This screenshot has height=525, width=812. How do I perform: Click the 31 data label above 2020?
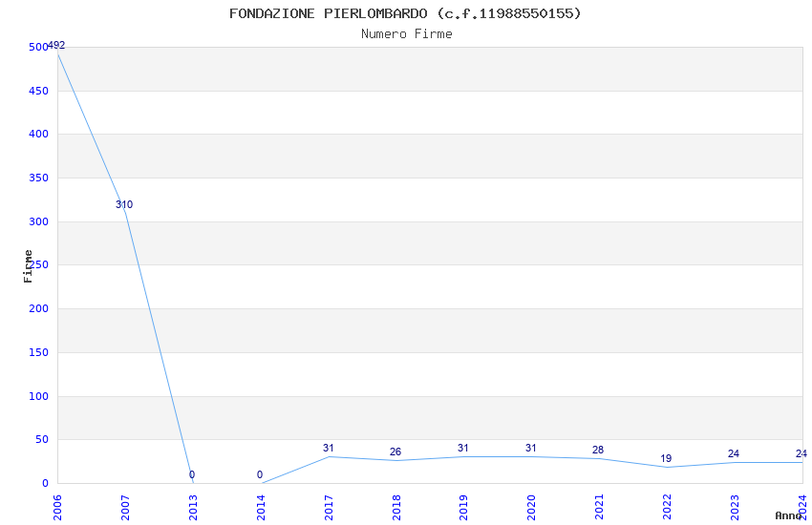tap(531, 448)
